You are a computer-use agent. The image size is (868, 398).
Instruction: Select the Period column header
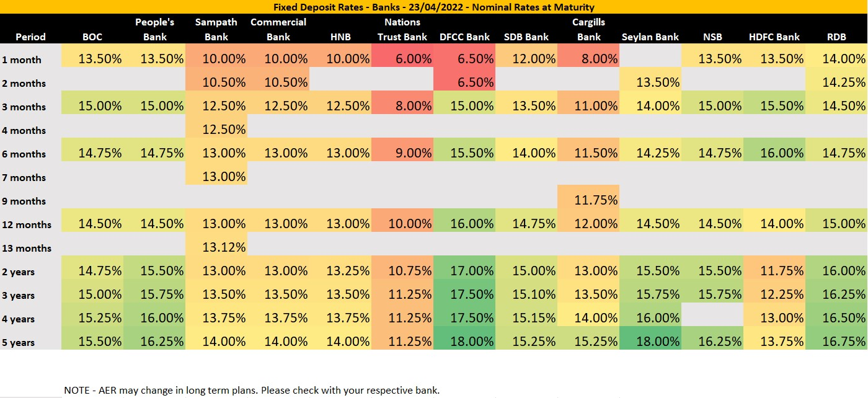click(x=30, y=37)
